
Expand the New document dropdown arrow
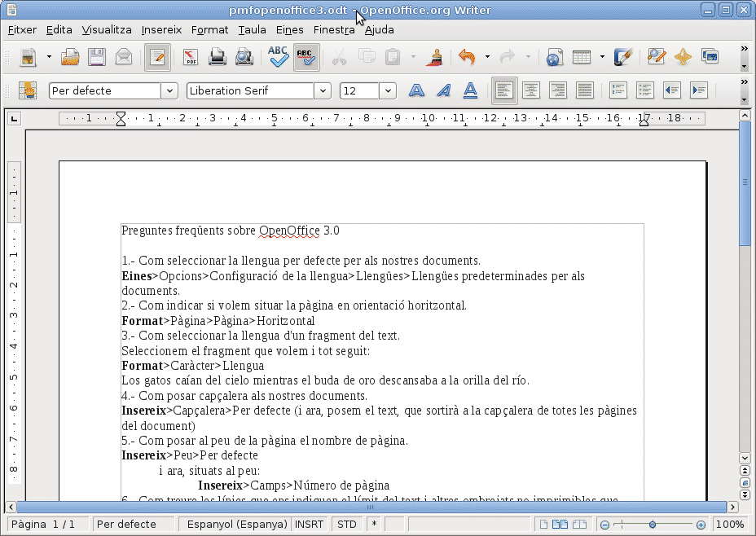tap(49, 57)
